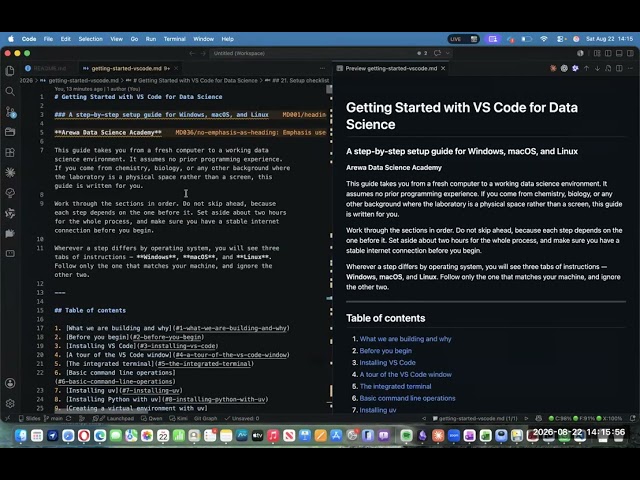The width and height of the screenshot is (640, 480).
Task: Follow preview link 'Before you begin'
Action: click(385, 351)
